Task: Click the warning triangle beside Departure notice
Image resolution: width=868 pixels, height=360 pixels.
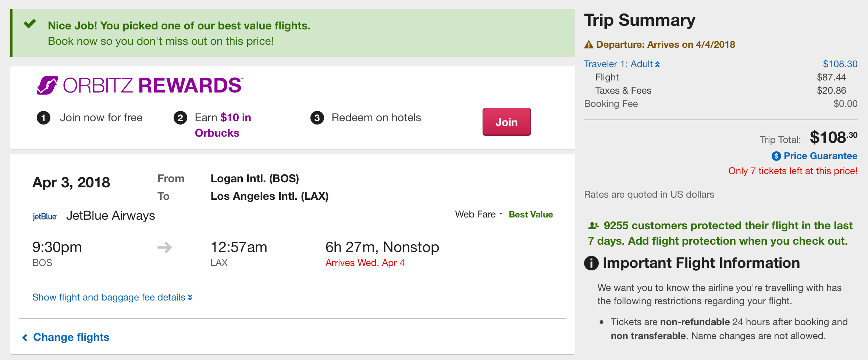Action: tap(588, 45)
